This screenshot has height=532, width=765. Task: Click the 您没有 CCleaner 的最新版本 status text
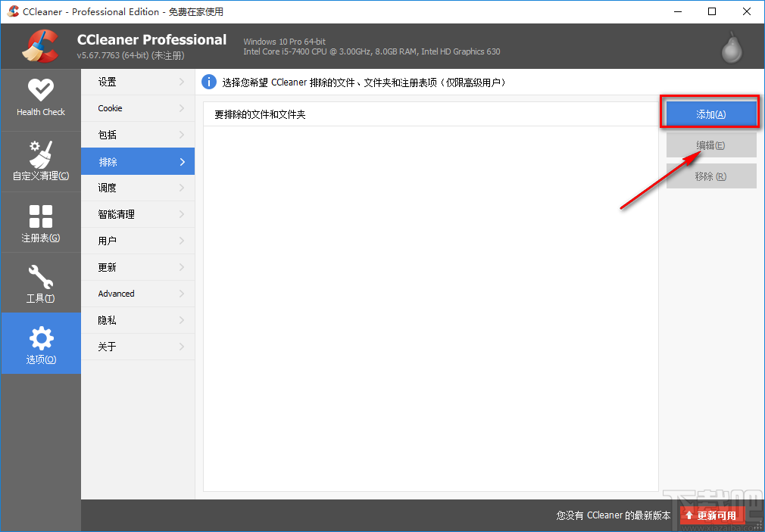614,515
